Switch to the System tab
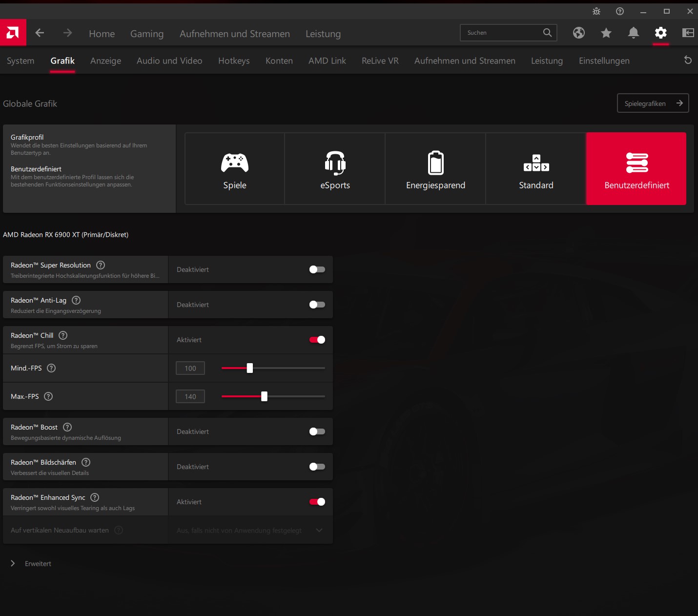This screenshot has height=616, width=698. [21, 61]
